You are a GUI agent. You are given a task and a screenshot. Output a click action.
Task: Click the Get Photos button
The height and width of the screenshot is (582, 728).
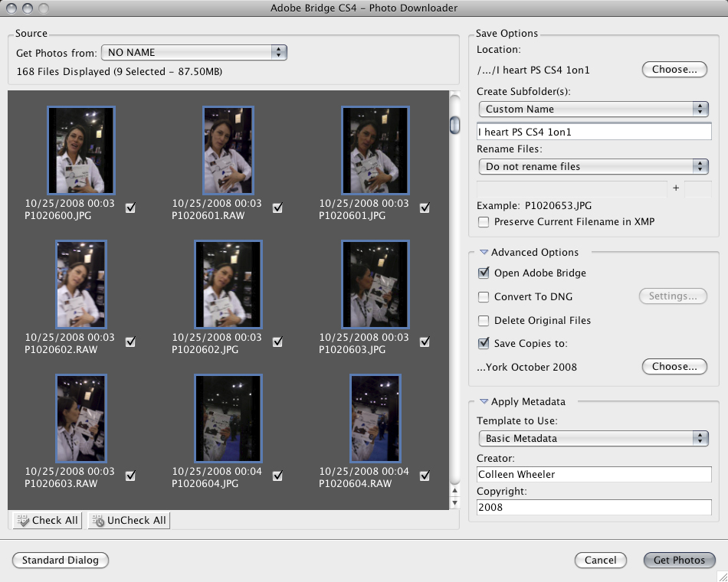pyautogui.click(x=680, y=561)
